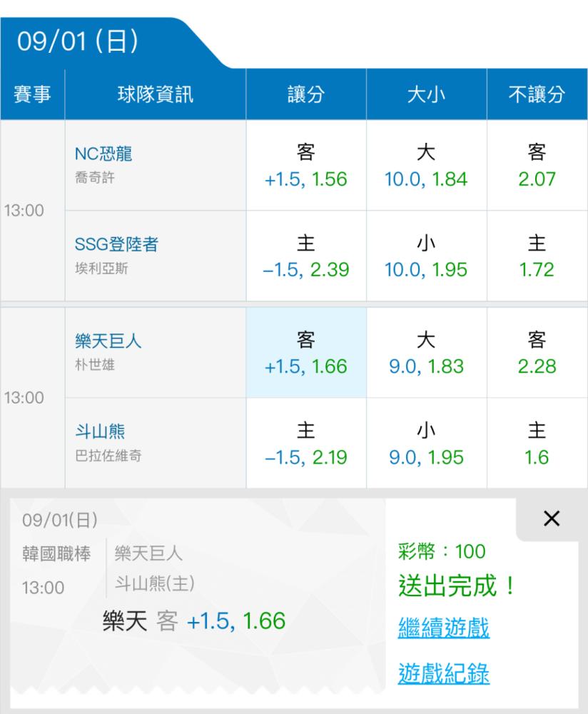Pick under 9.0 at 1.95 odds
588x714 pixels.
(427, 443)
